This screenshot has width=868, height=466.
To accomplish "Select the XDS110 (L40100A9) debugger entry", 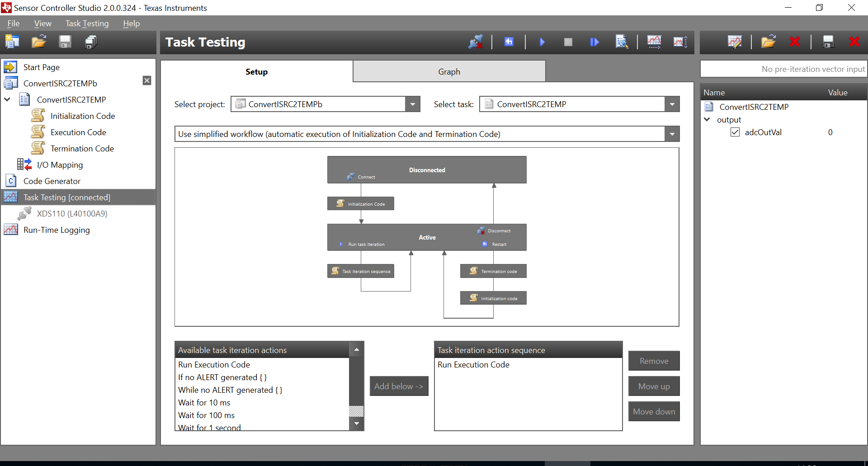I will (x=72, y=214).
